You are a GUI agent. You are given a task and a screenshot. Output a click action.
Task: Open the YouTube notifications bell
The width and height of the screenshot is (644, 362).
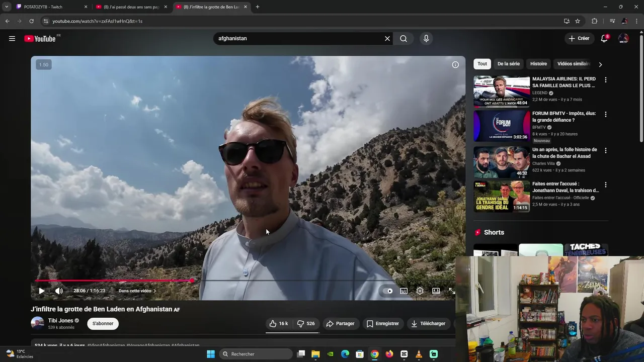604,38
